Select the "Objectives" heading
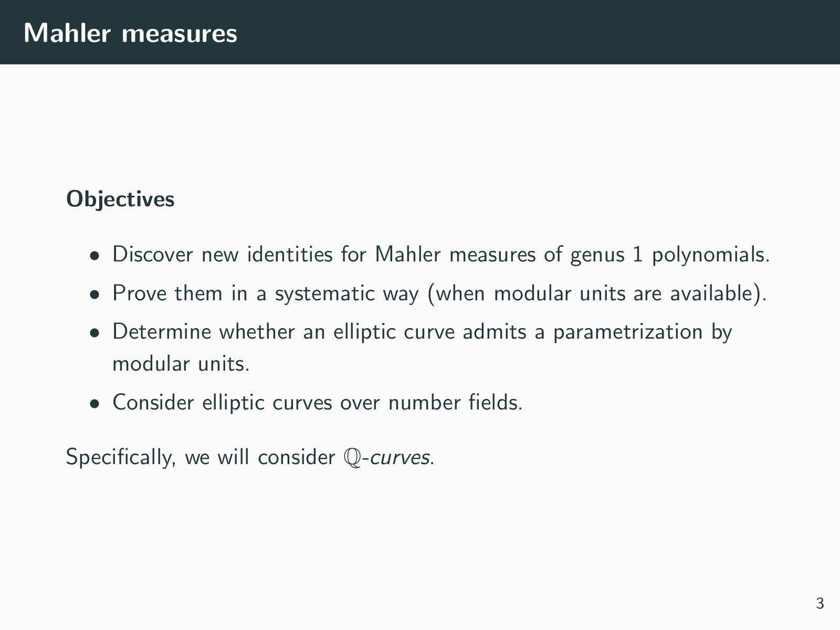840x630 pixels. click(x=120, y=199)
